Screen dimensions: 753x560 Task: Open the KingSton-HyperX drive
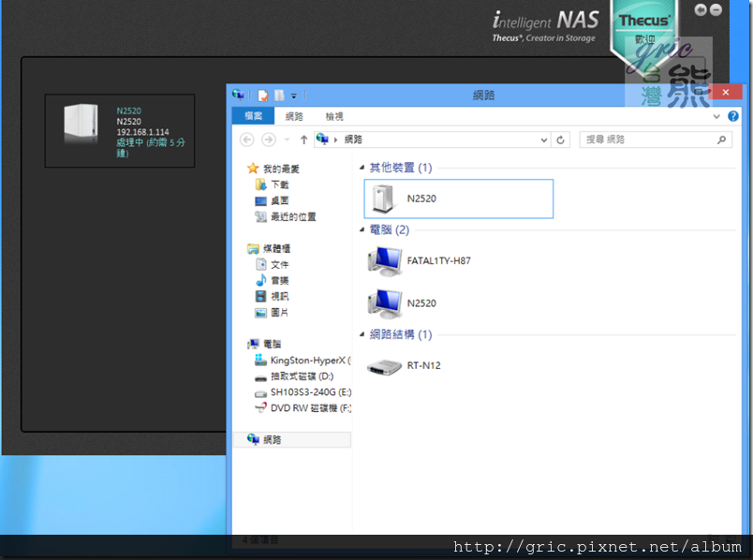[x=303, y=361]
